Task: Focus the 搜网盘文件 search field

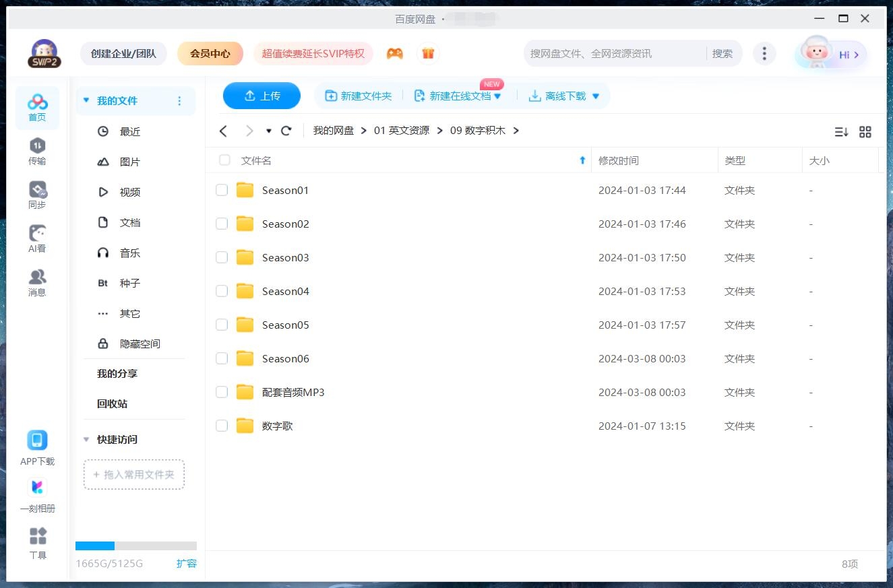Action: pyautogui.click(x=615, y=54)
